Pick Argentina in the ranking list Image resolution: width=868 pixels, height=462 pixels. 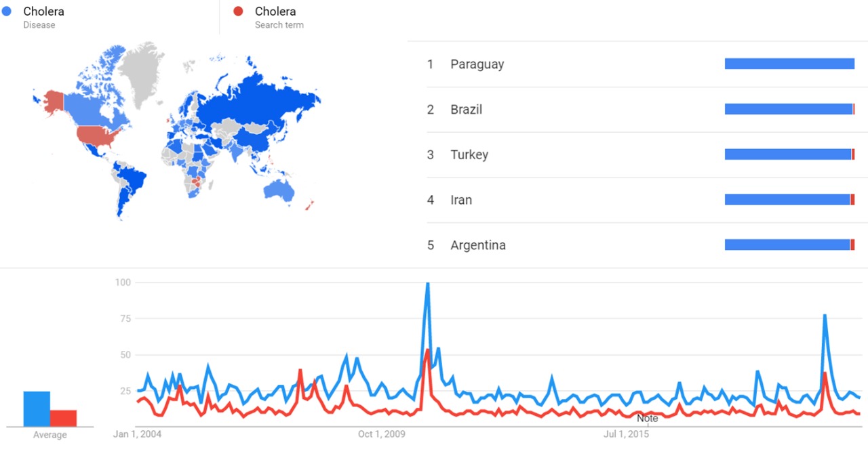(x=477, y=245)
